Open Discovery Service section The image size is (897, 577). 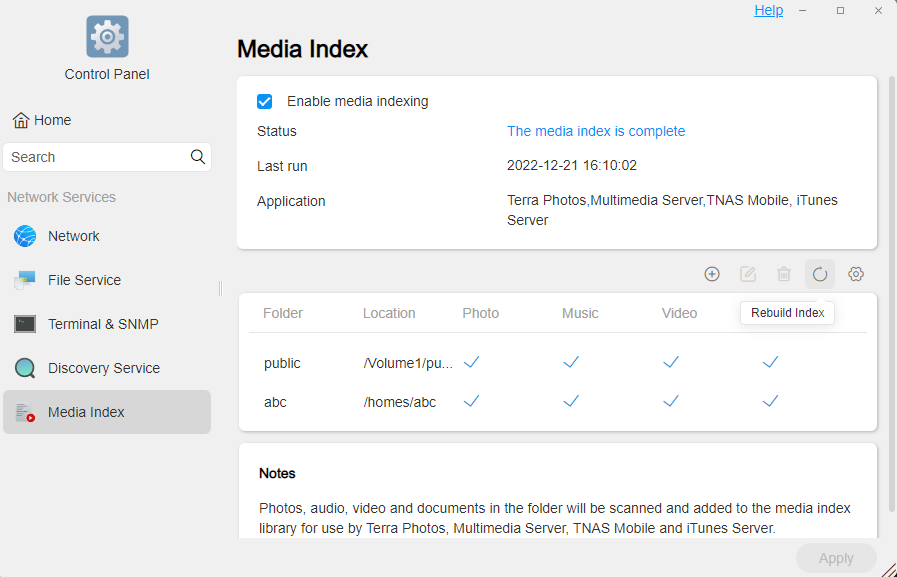point(107,368)
